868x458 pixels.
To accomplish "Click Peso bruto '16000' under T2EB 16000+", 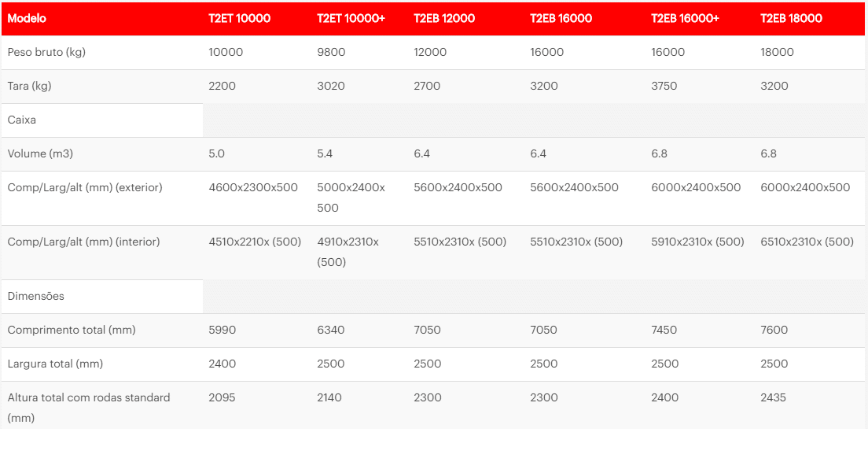I will tap(668, 52).
